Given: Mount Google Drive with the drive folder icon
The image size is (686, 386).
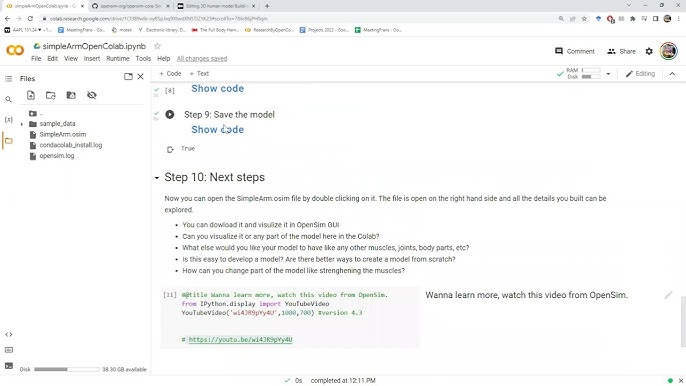Looking at the screenshot, I should point(71,95).
